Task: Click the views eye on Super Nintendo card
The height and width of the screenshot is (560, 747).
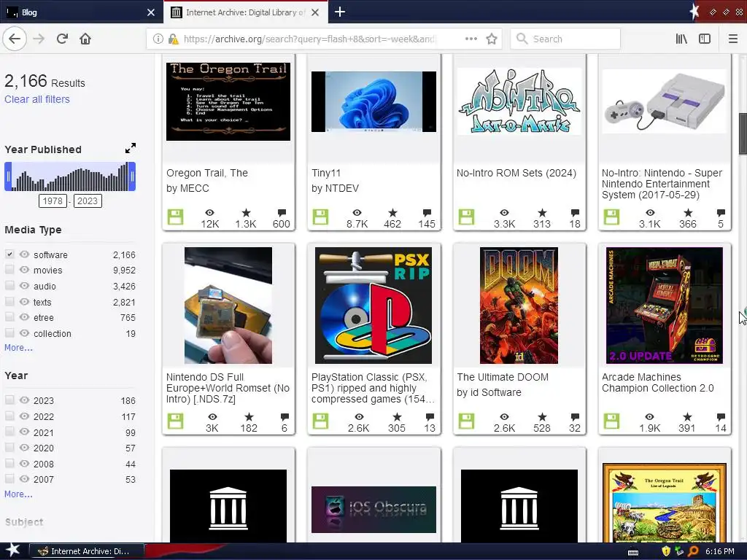Action: click(x=650, y=212)
